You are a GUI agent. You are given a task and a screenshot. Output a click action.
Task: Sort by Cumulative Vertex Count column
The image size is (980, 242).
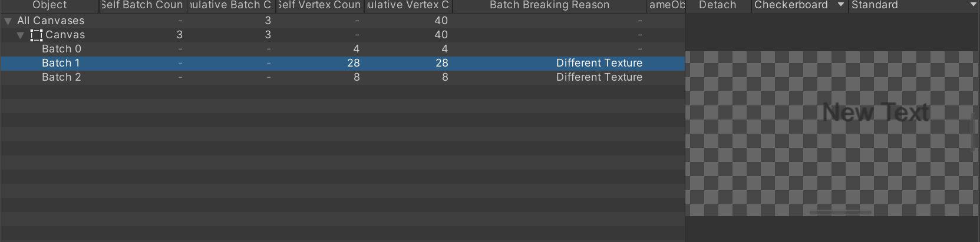tap(408, 5)
